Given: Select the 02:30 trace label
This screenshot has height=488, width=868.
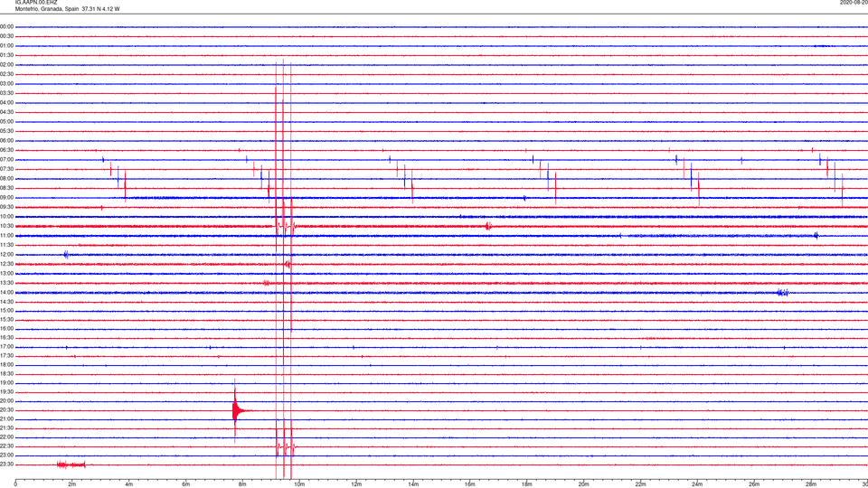Looking at the screenshot, I should (x=6, y=74).
